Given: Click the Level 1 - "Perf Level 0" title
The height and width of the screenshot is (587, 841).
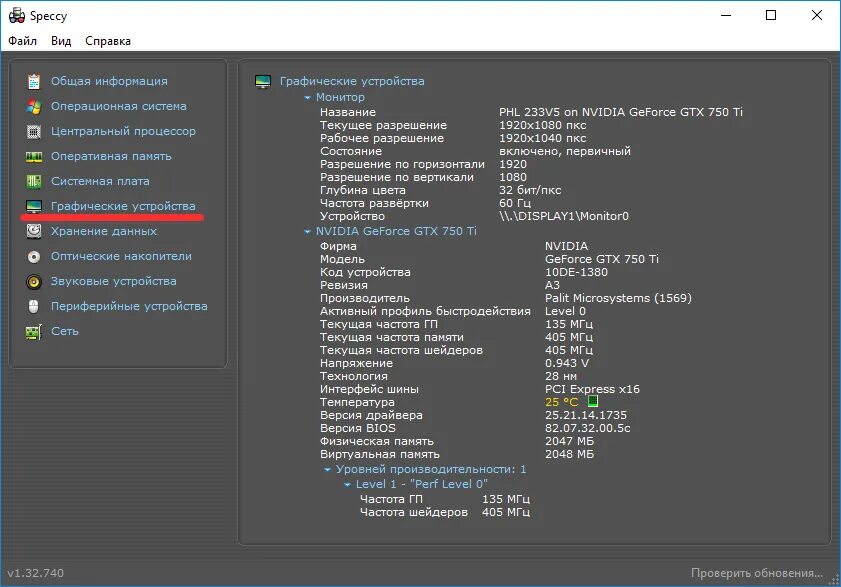Looking at the screenshot, I should [x=422, y=484].
